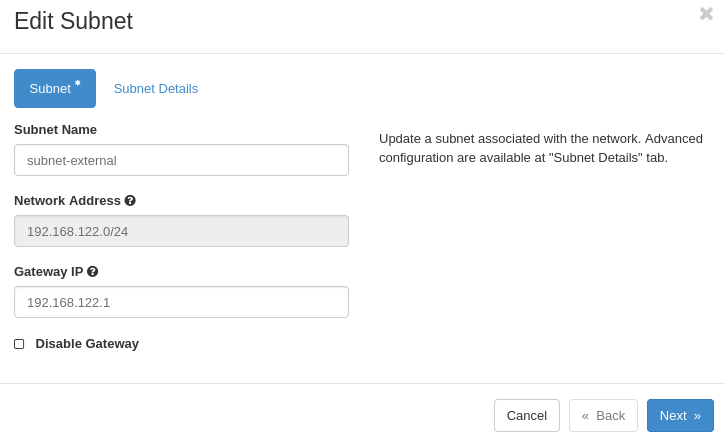This screenshot has height=439, width=725.
Task: Click the Network Address label text
Action: (68, 200)
